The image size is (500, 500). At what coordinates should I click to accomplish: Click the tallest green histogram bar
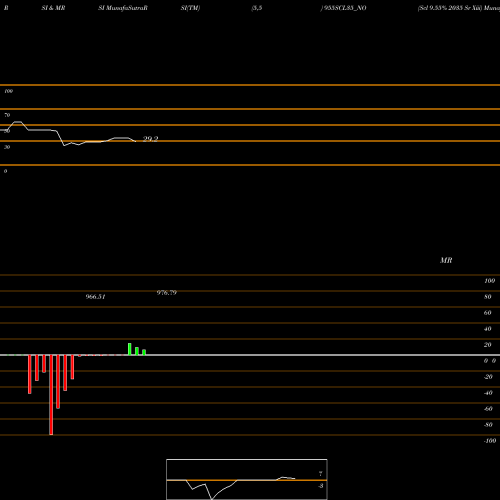[130, 349]
